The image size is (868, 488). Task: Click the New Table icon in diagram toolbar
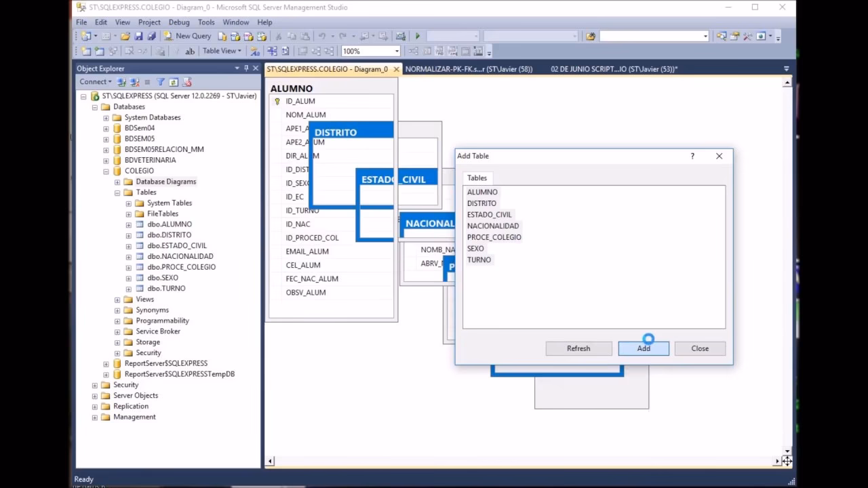coord(86,51)
